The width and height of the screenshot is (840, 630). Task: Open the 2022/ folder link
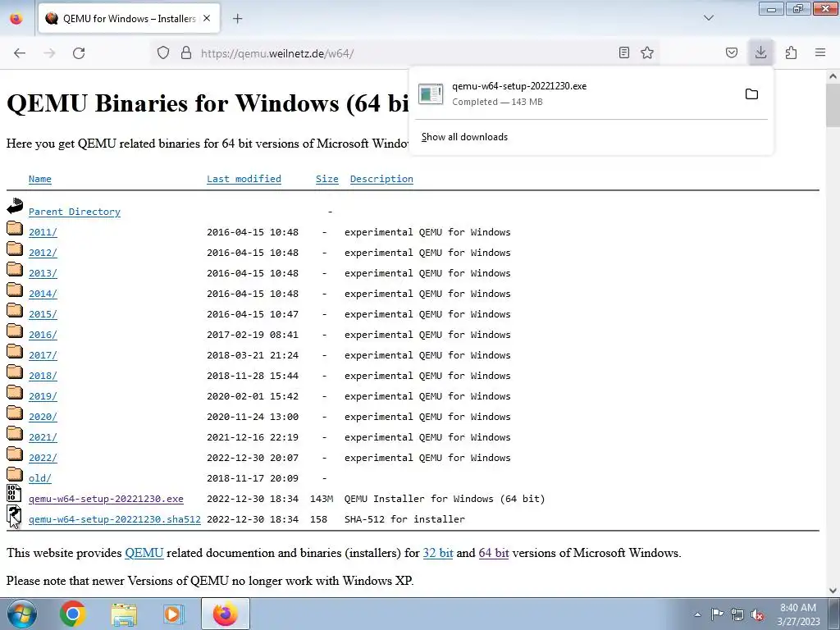click(x=43, y=458)
